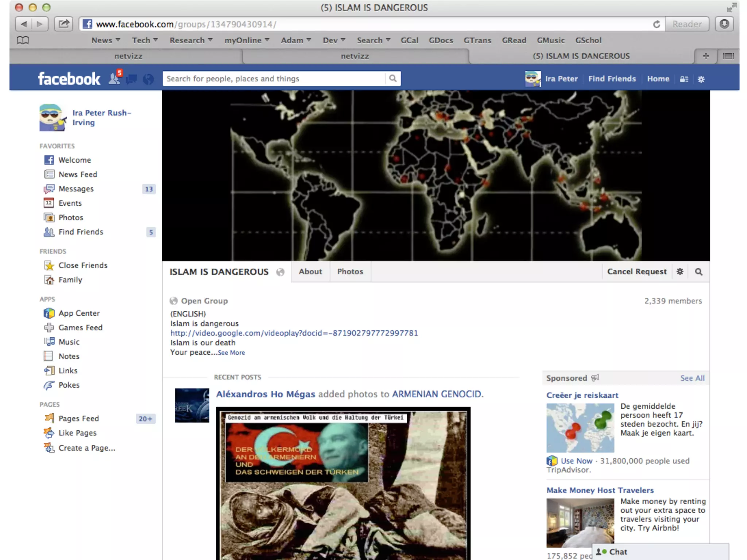Open account settings gear in top bar
The image size is (747, 560).
[701, 79]
